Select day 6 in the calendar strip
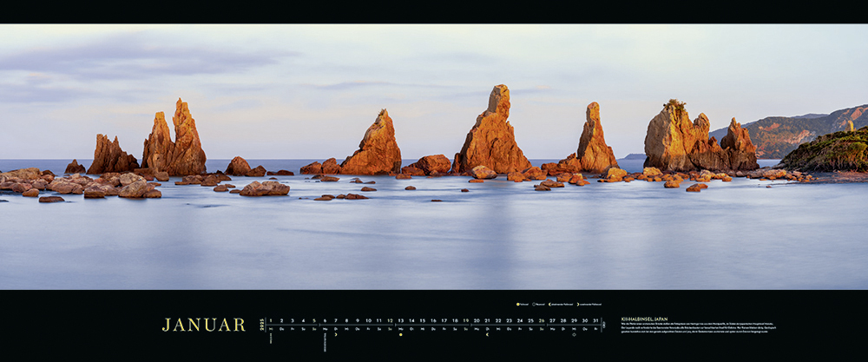868x362 pixels. coord(325,320)
